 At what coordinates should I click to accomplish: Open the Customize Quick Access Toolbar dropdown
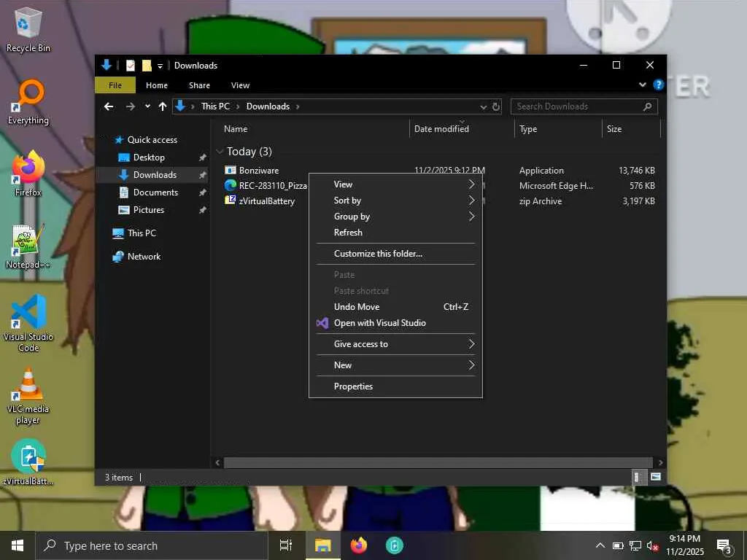(160, 66)
